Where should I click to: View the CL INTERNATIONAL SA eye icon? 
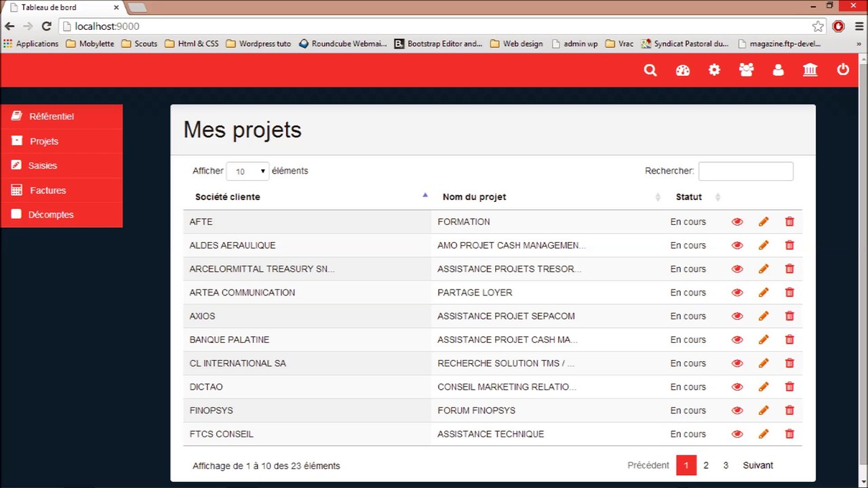tap(737, 363)
